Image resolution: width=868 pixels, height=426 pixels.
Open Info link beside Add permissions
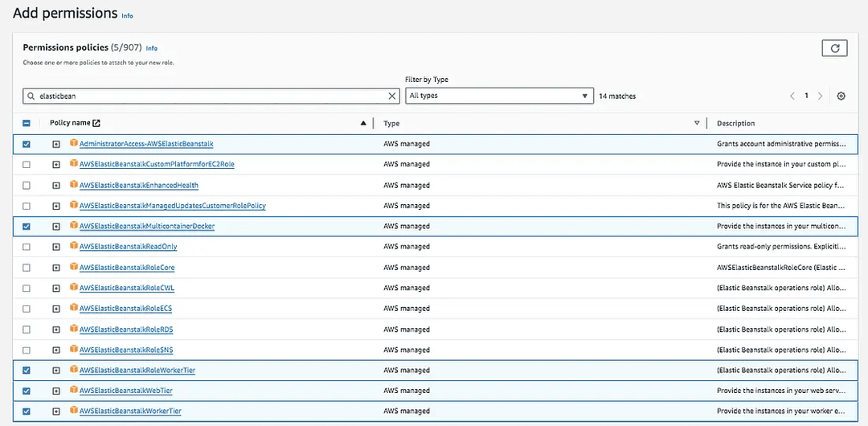pos(127,15)
